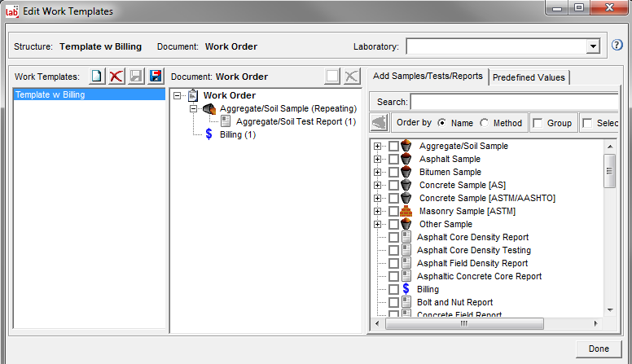
Task: Click the Billing dollar sign icon in document tree
Action: (x=209, y=134)
